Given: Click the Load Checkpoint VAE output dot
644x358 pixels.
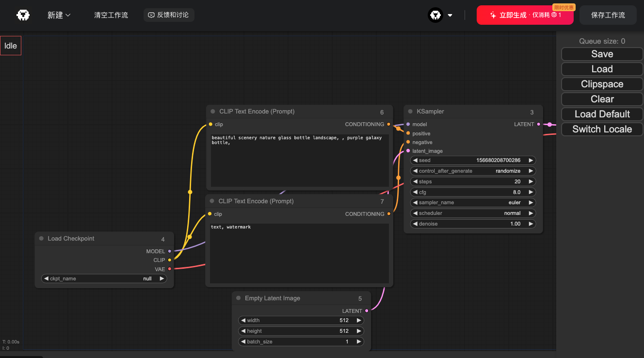Looking at the screenshot, I should (169, 269).
